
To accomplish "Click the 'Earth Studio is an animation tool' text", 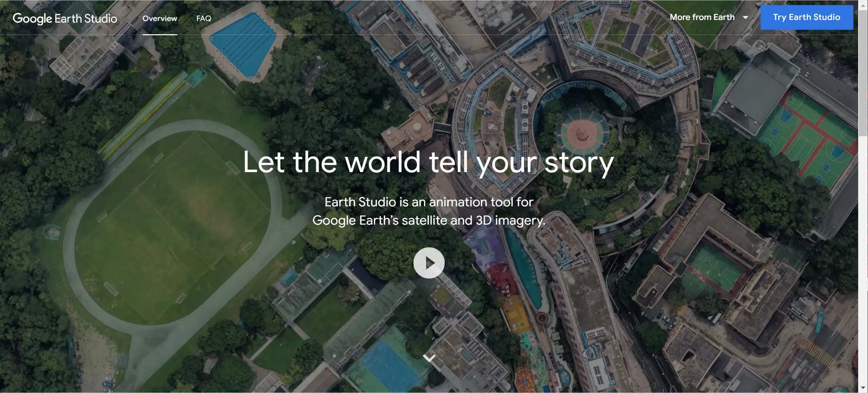I will pyautogui.click(x=429, y=211).
